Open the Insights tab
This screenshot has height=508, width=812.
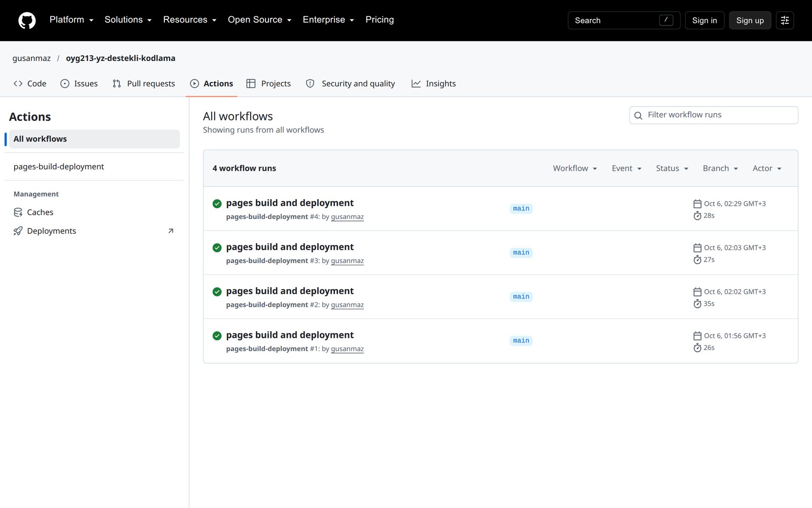433,84
